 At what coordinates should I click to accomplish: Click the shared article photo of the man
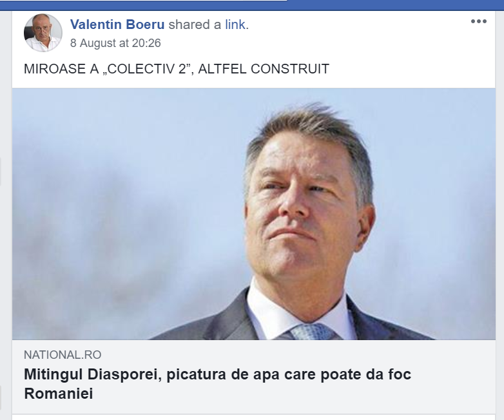click(253, 214)
